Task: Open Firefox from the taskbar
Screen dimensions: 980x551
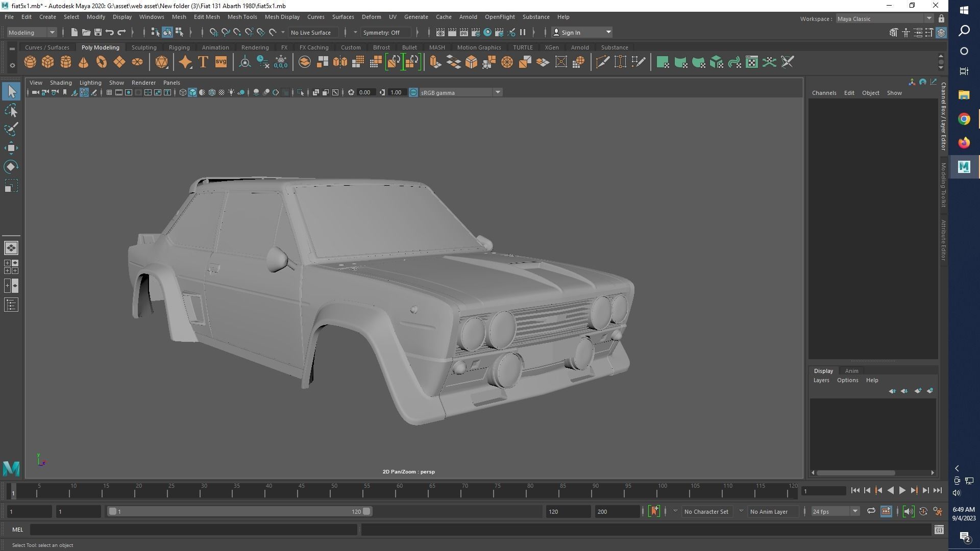Action: pos(964,143)
